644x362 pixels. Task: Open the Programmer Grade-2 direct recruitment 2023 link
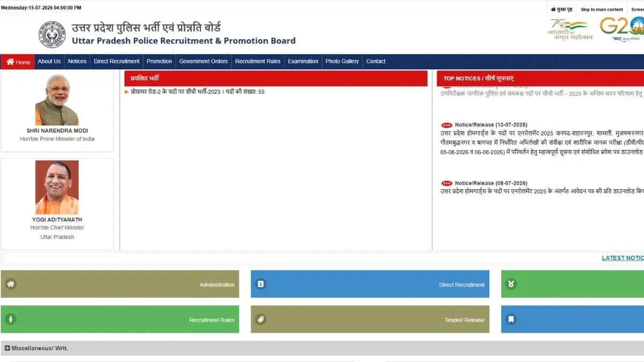click(x=197, y=92)
